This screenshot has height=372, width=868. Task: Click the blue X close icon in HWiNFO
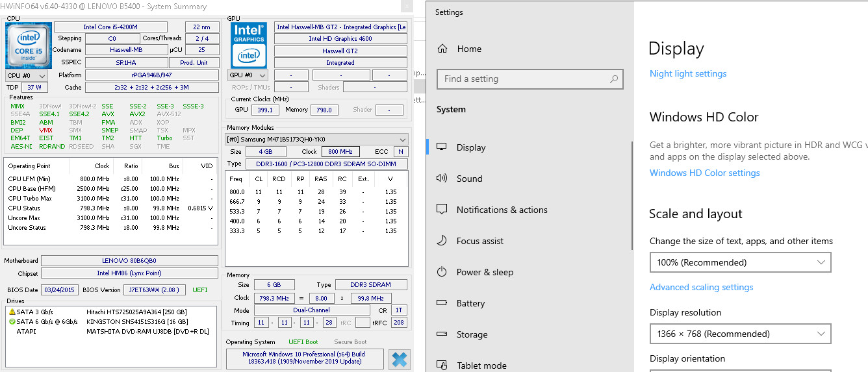[x=400, y=359]
